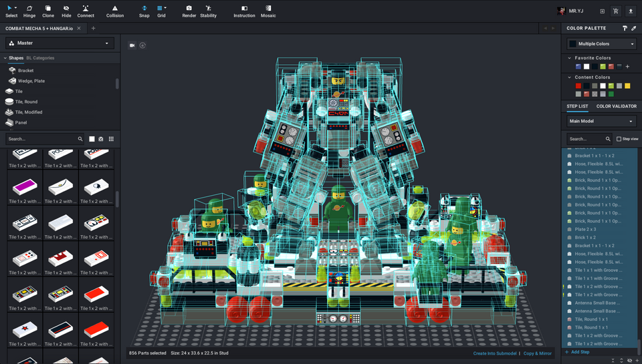Open the Main Model dropdown
This screenshot has height=364, width=642.
click(x=601, y=121)
